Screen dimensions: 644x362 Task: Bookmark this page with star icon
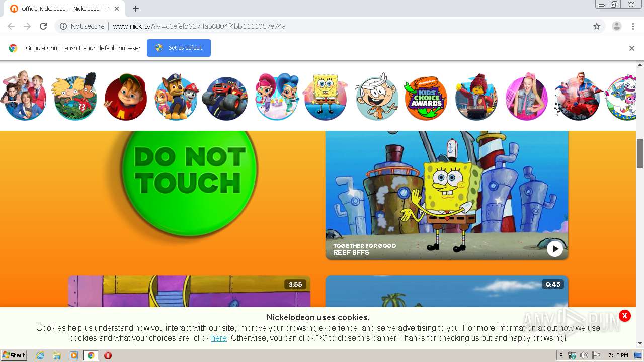click(x=597, y=26)
